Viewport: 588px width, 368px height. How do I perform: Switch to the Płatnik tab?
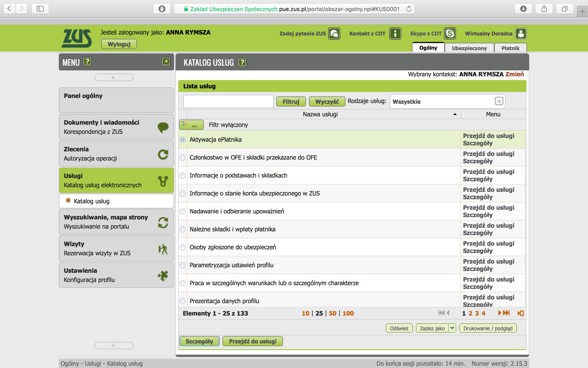click(x=510, y=48)
